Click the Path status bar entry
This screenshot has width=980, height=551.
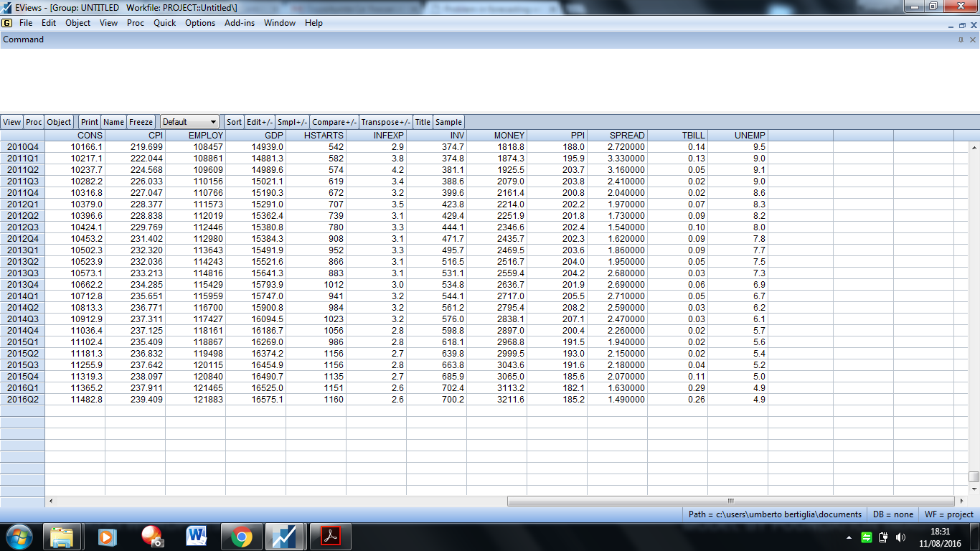(775, 514)
